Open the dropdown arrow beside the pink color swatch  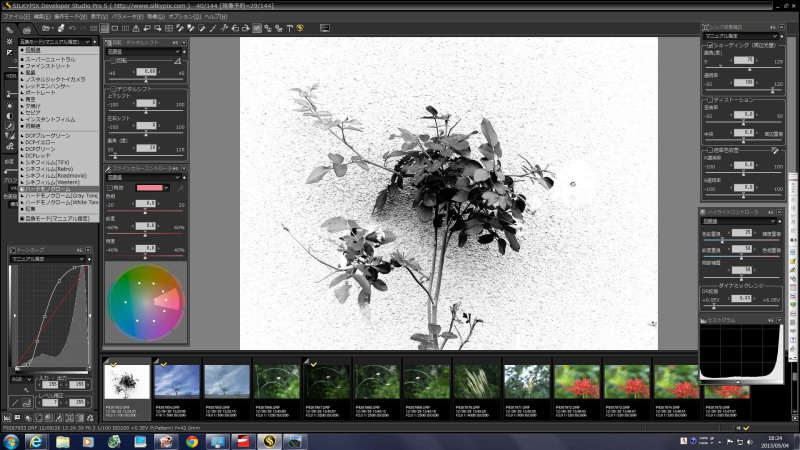pyautogui.click(x=166, y=188)
